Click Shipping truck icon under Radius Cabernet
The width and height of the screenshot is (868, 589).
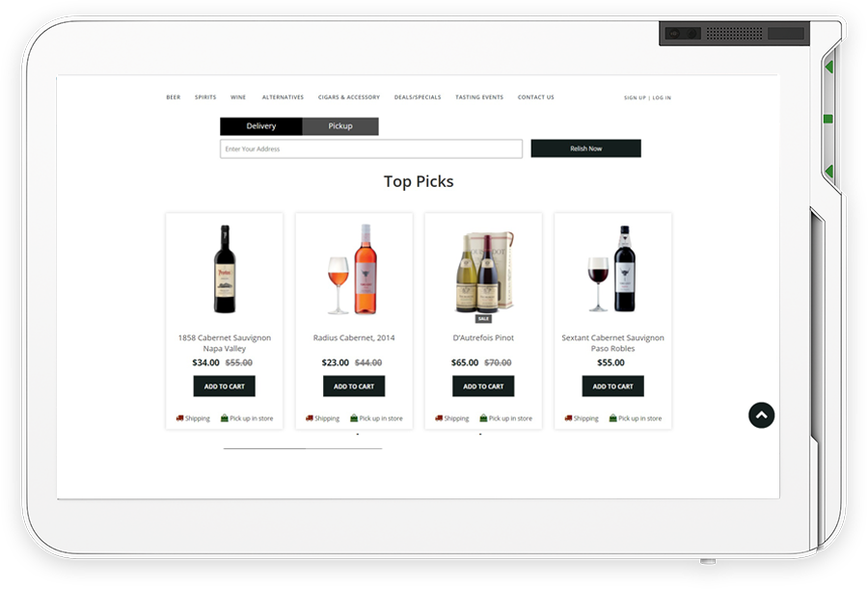pos(309,418)
